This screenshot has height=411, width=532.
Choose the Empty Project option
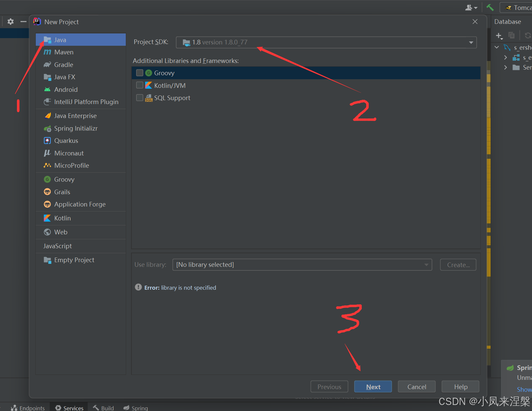(80, 260)
